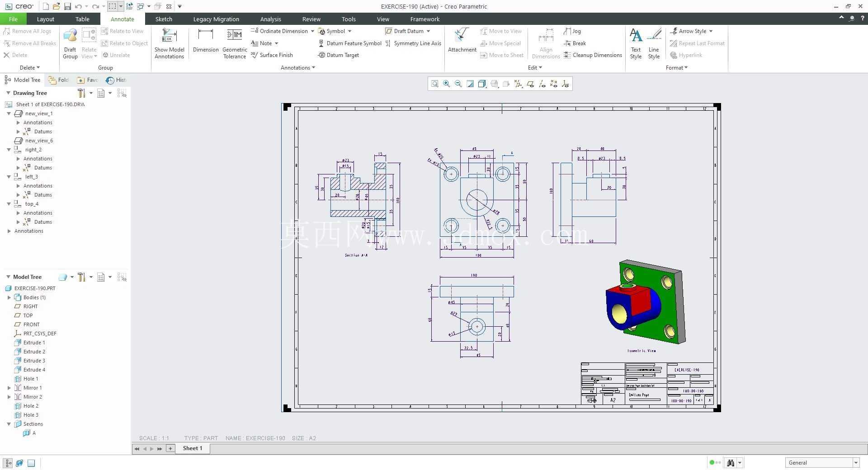Toggle the status bar binoculars search icon
Screen dimensions: 868x470
731,462
